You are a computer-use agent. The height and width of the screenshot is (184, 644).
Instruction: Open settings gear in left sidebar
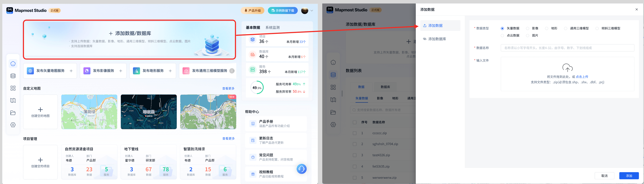(x=13, y=125)
